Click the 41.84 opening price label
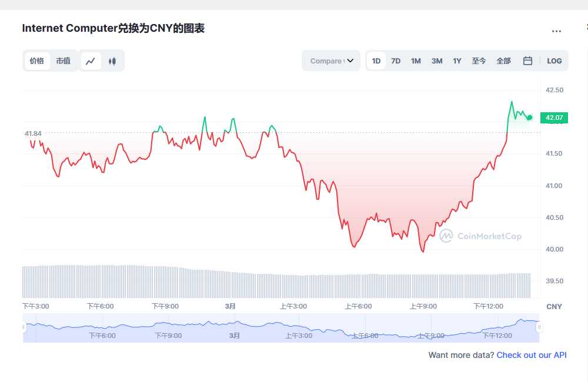Viewport: 588px width, 382px height. pos(33,133)
